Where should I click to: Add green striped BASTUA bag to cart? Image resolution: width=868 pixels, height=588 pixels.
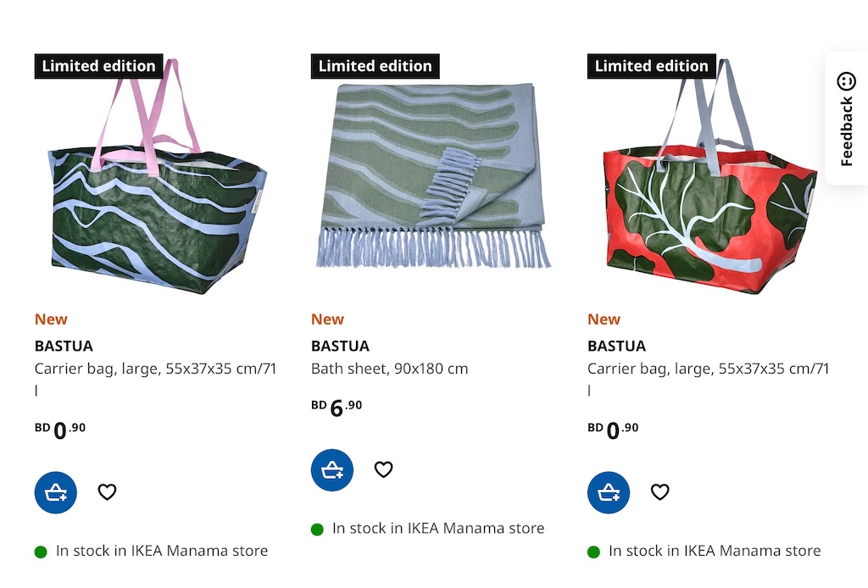coord(55,492)
